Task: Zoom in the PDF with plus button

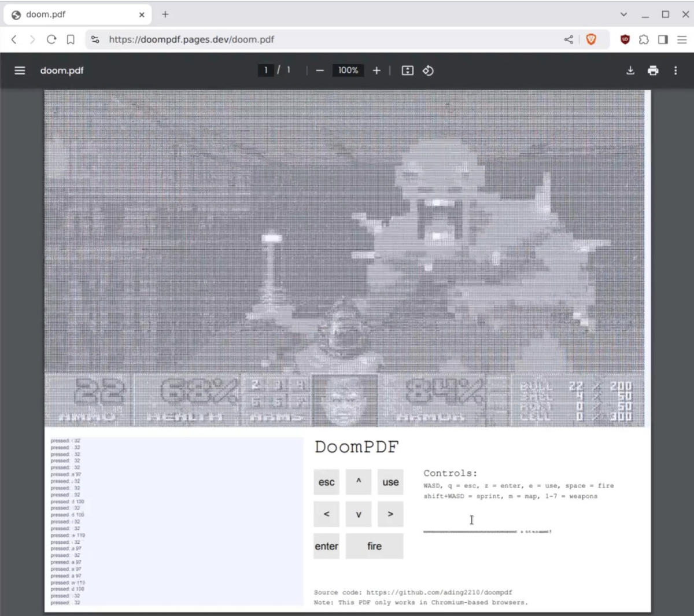Action: click(376, 71)
